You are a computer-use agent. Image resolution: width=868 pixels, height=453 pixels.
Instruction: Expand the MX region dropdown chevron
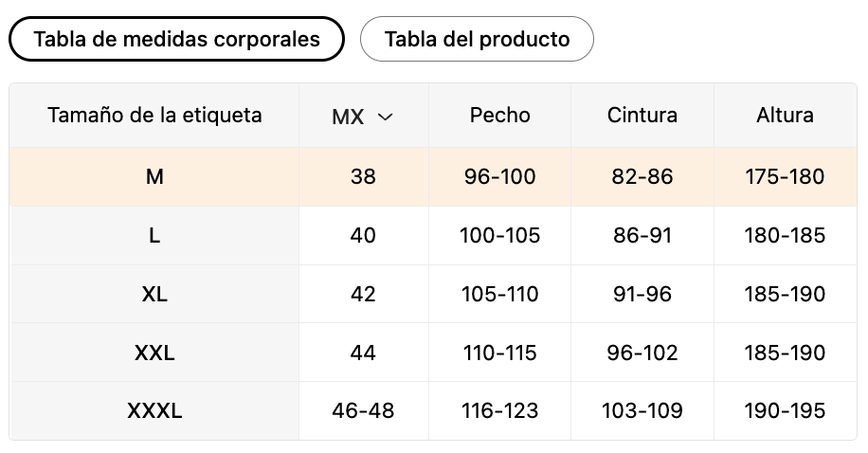click(x=386, y=117)
